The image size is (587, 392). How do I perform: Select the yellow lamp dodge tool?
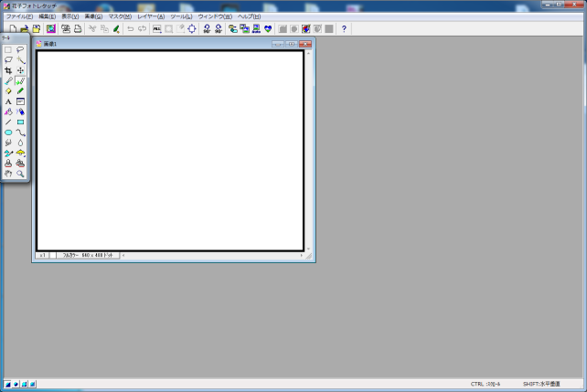tap(20, 153)
